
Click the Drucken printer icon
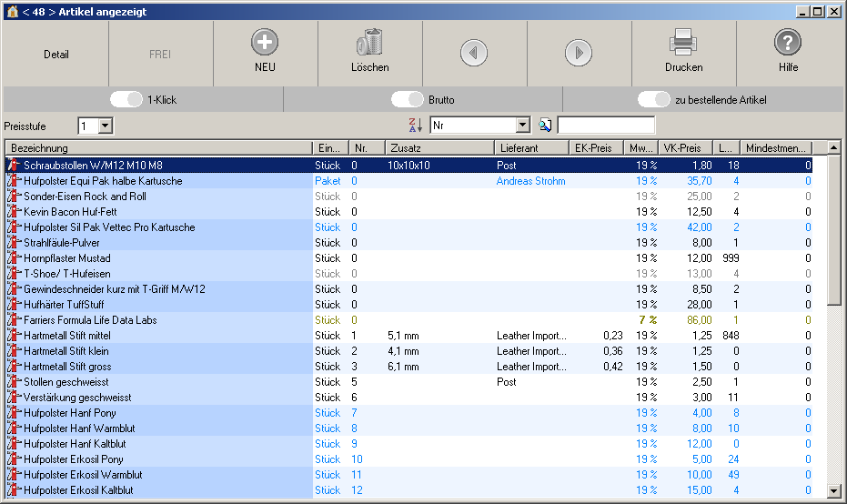(x=683, y=43)
